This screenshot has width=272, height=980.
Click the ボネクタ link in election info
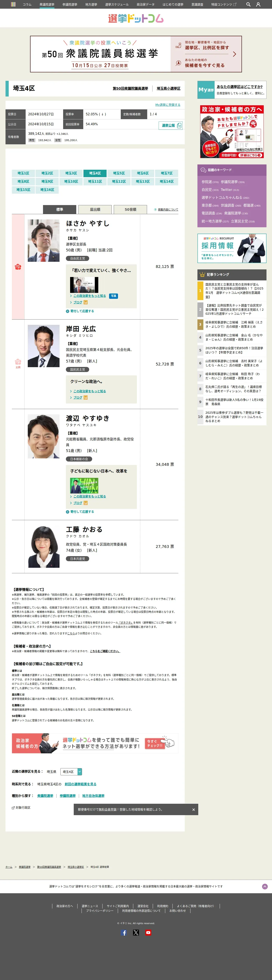click(125, 623)
